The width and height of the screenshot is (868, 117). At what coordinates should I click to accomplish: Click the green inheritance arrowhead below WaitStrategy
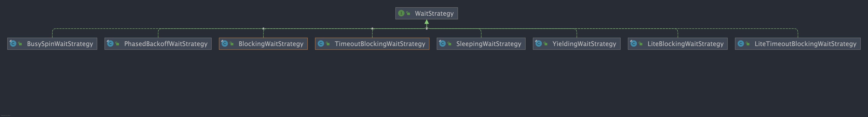click(x=427, y=22)
